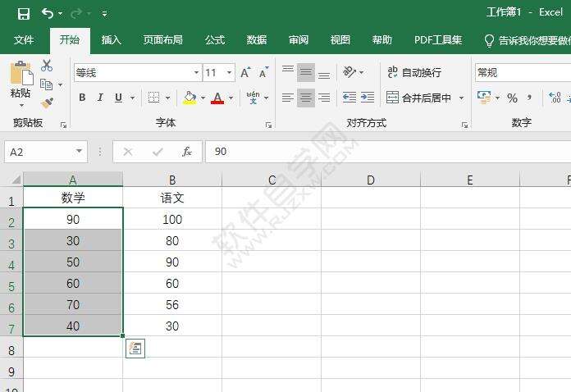Click the Select All corner triangle
Image resolution: width=571 pixels, height=392 pixels.
(x=15, y=180)
